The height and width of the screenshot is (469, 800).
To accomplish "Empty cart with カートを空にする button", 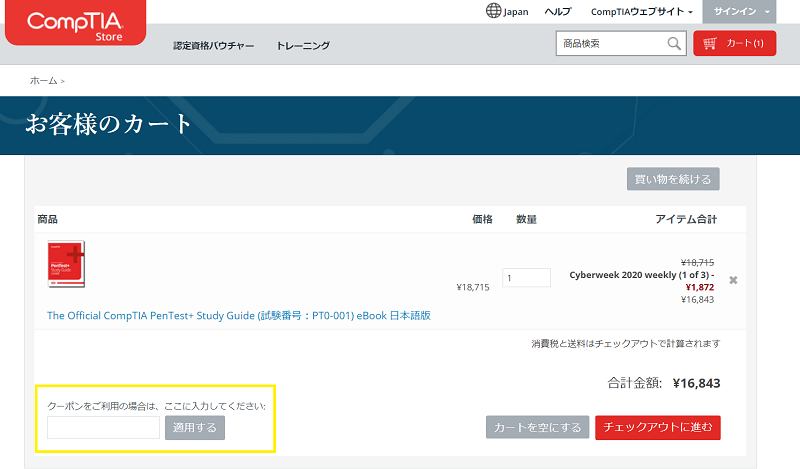I will 537,427.
